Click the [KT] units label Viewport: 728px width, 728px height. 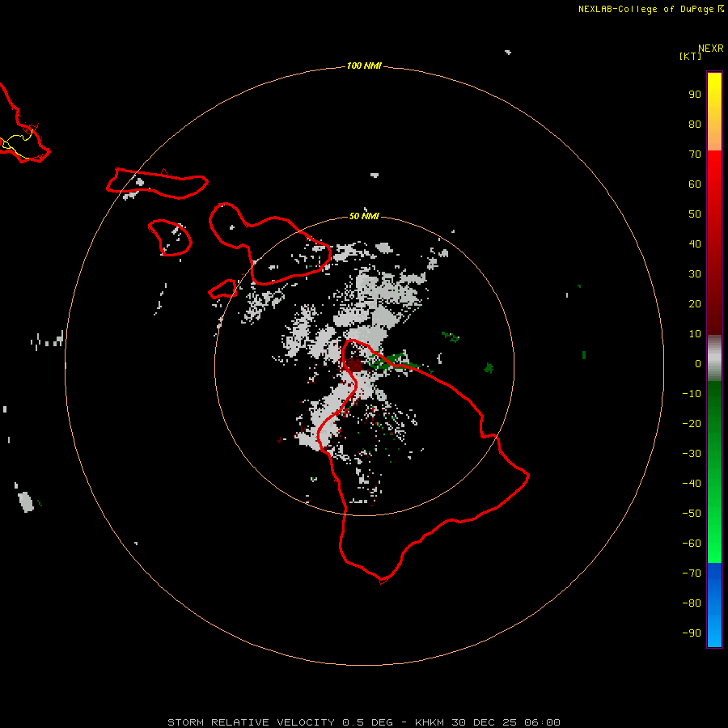690,56
